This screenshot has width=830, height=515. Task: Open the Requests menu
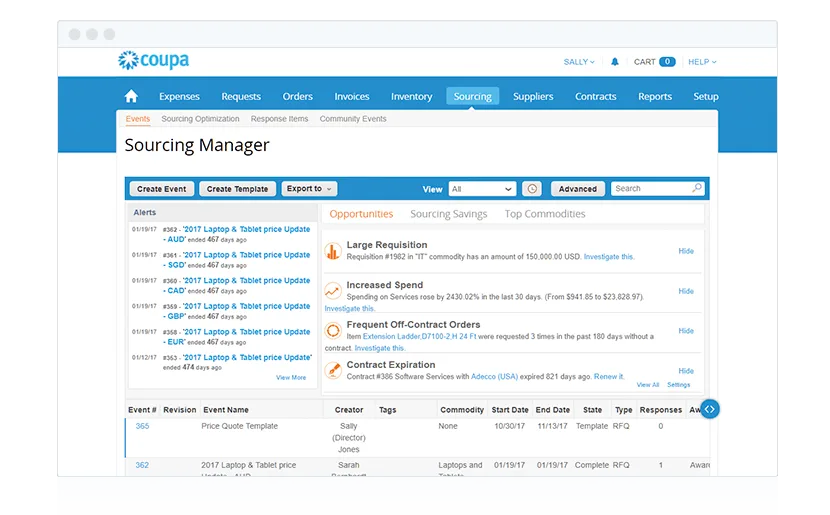click(x=241, y=96)
